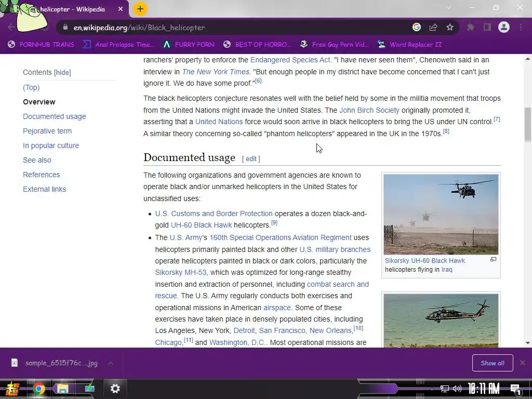Viewport: 532px width, 399px height.
Task: Edit the Documented usage section
Action: coord(251,159)
